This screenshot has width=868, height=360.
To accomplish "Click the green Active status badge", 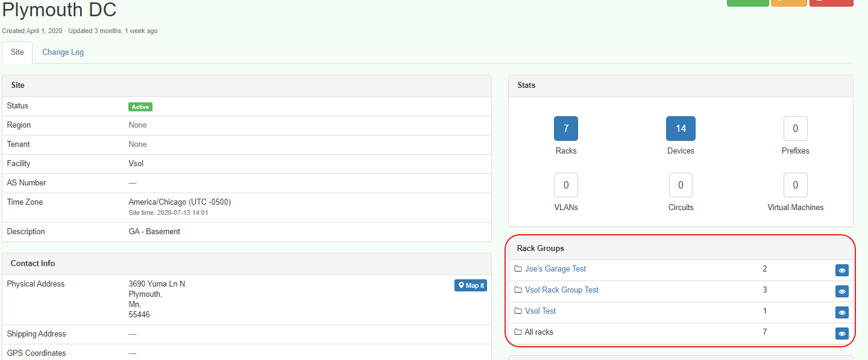I will [140, 107].
